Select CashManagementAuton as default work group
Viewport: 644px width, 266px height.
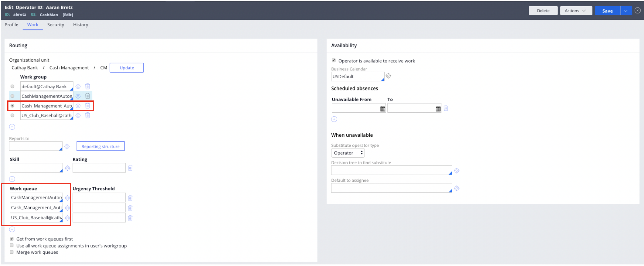(x=13, y=96)
